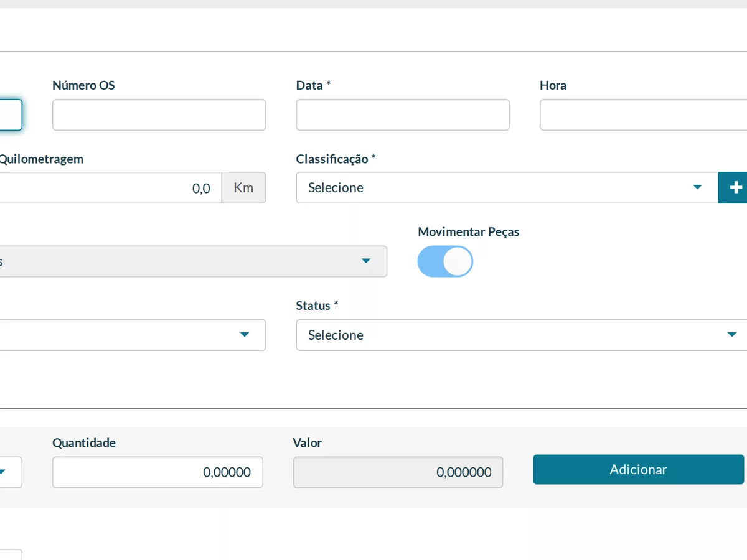Click the Adicionar button
This screenshot has height=560, width=747.
click(x=638, y=469)
